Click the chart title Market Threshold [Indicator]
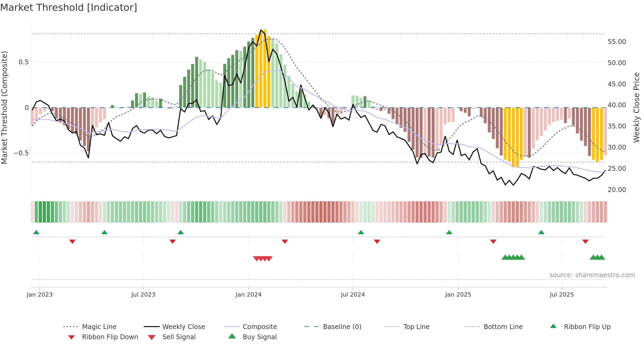 click(69, 8)
